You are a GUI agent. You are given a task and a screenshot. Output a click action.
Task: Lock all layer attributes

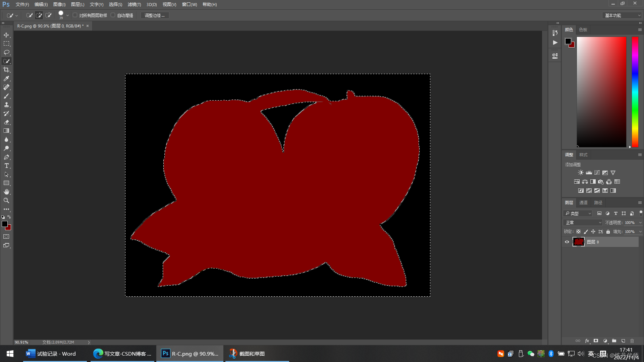tap(608, 232)
